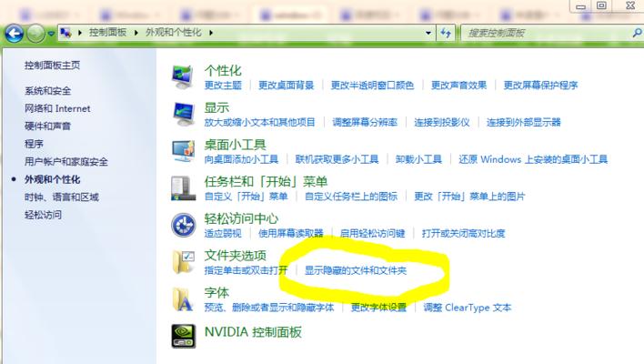Click the 自定义任务栏上的图标 link

(x=351, y=197)
